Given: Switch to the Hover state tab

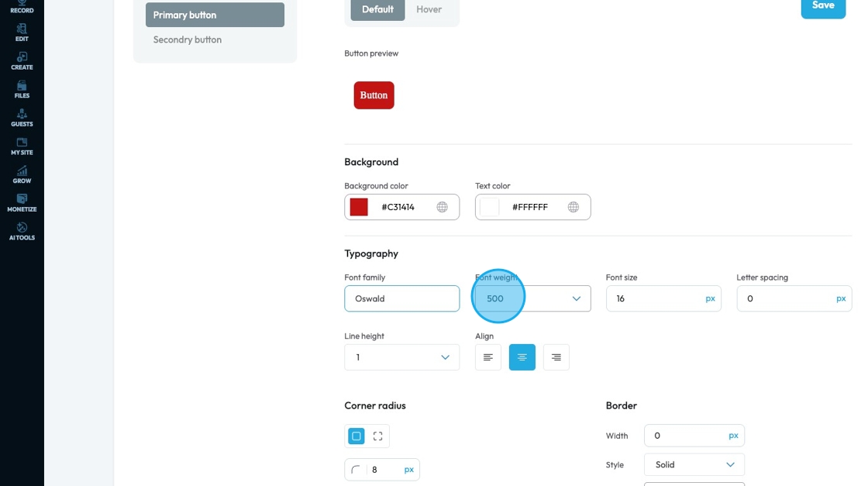Looking at the screenshot, I should (429, 9).
